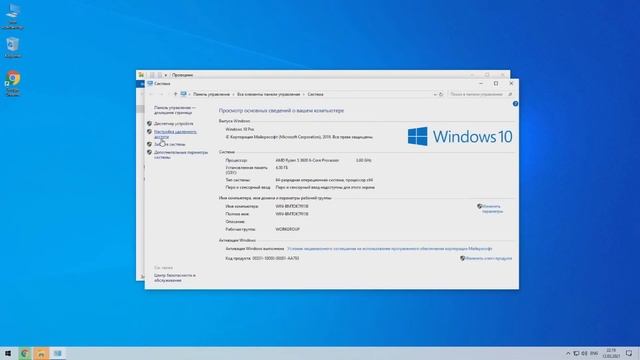This screenshot has height=360, width=640.
Task: Click Изменить параметры for computer name
Action: point(492,209)
